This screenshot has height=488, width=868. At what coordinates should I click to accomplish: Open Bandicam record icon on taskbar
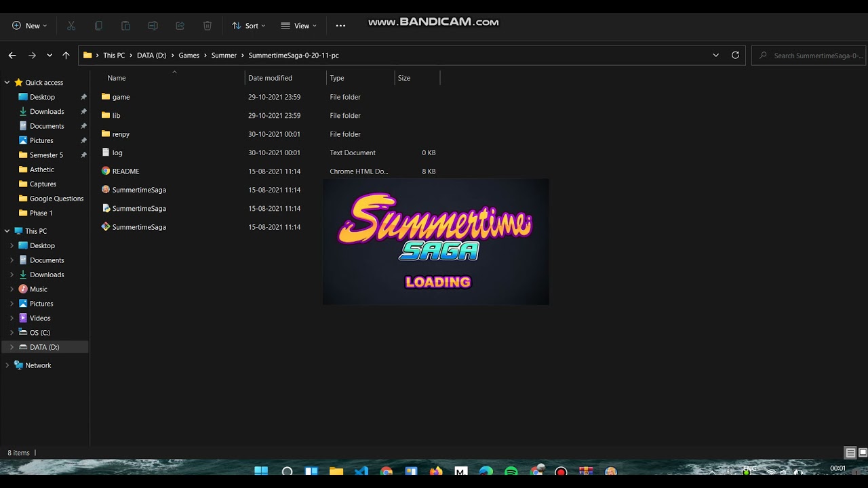(x=561, y=471)
